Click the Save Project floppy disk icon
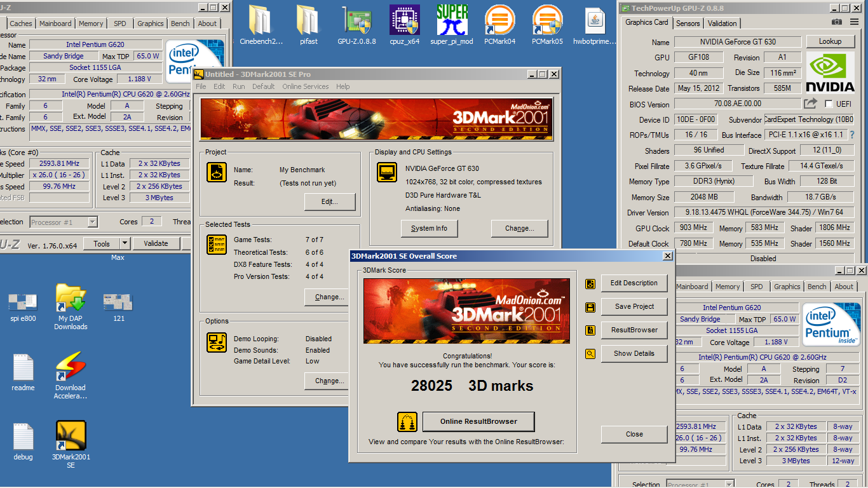868x488 pixels. 590,307
